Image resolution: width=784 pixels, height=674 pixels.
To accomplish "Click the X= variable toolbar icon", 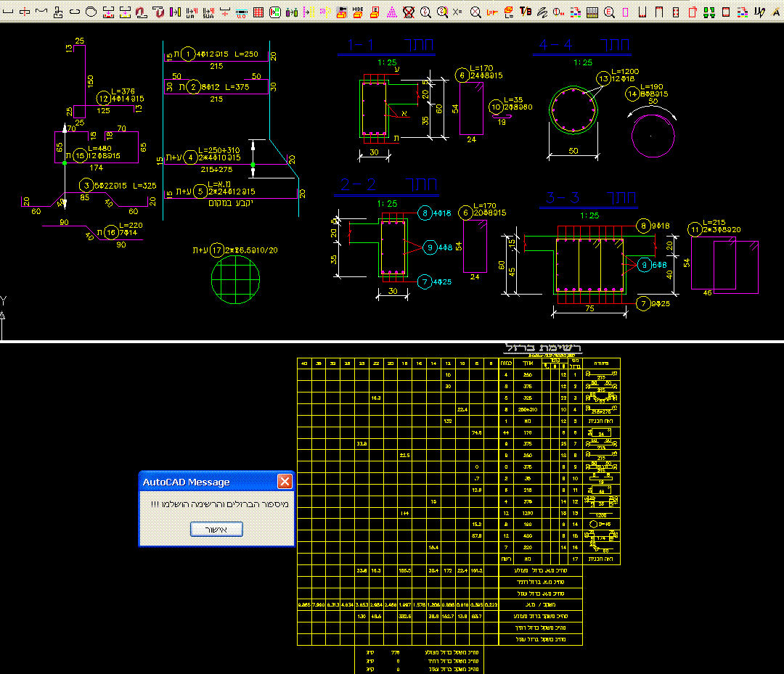I will 457,12.
